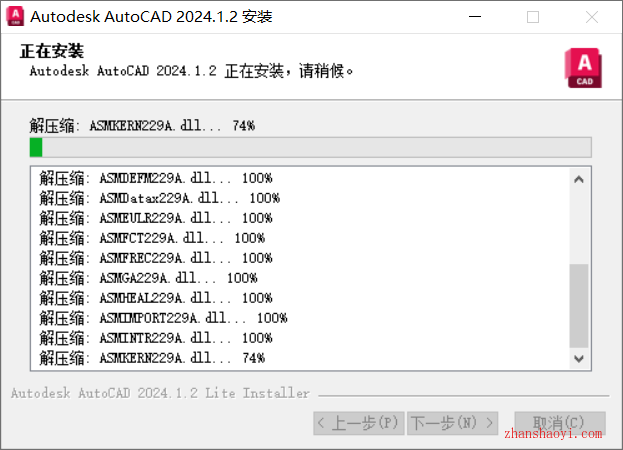Select log row ASMDatax229A.dll 100%

[x=159, y=198]
